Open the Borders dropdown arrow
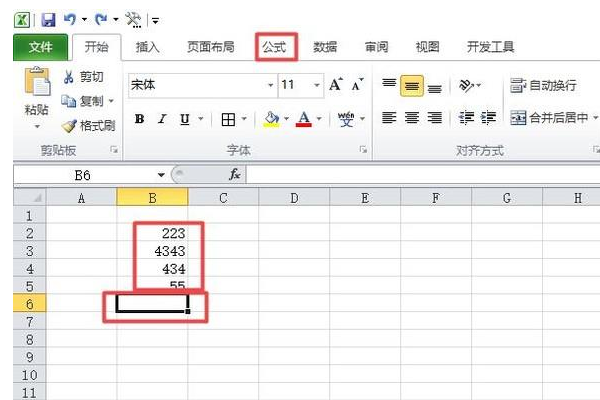The height and width of the screenshot is (400, 600). point(244,119)
